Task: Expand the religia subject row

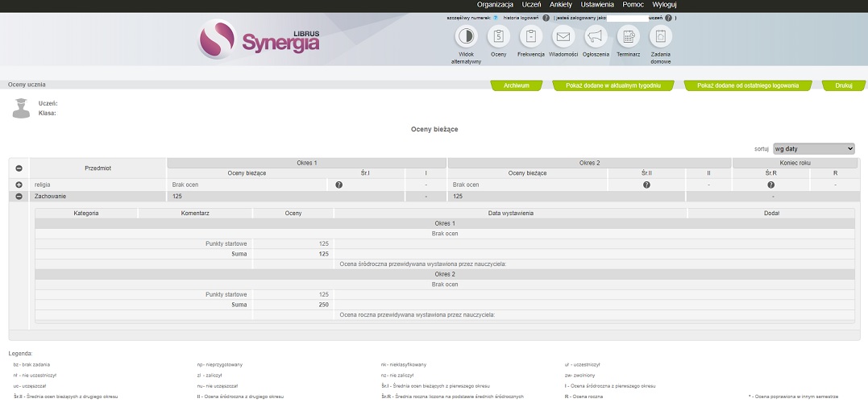Action: tap(19, 185)
